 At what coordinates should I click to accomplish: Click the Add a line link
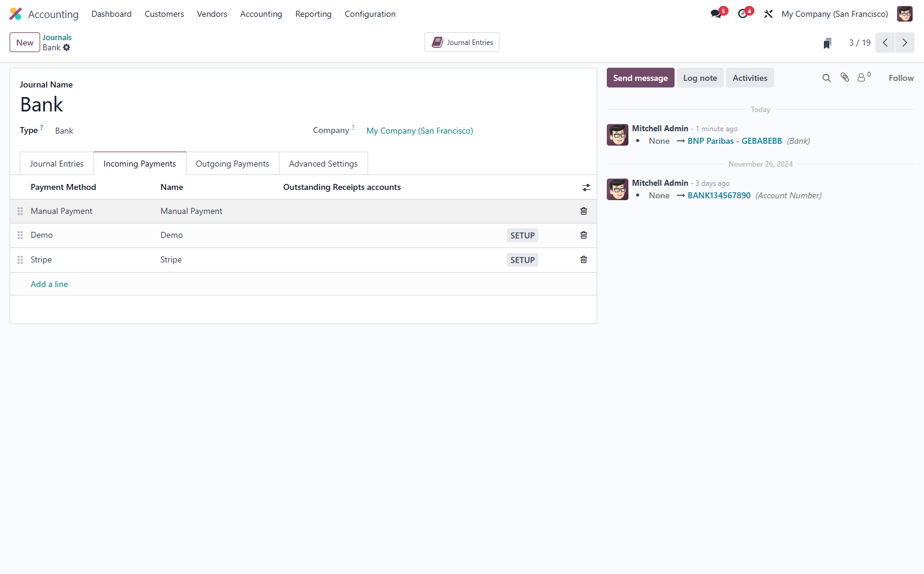tap(49, 284)
